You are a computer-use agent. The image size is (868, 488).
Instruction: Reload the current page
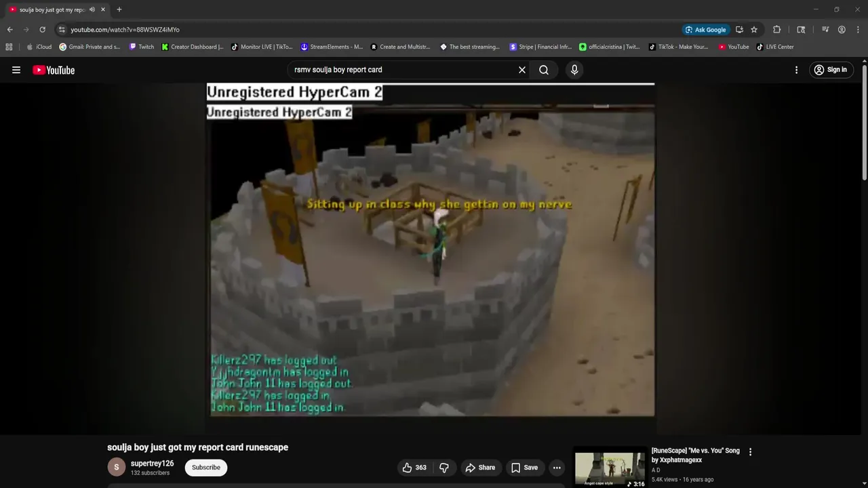(x=42, y=30)
